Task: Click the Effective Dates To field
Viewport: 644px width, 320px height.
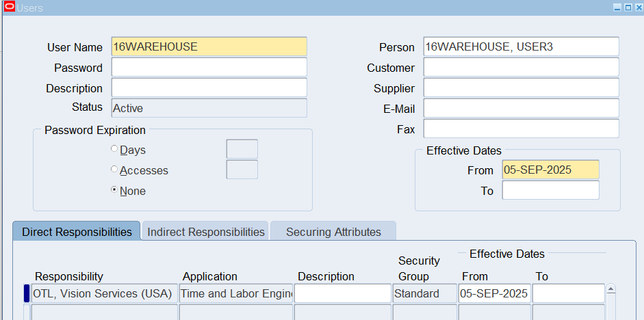Action: [550, 191]
